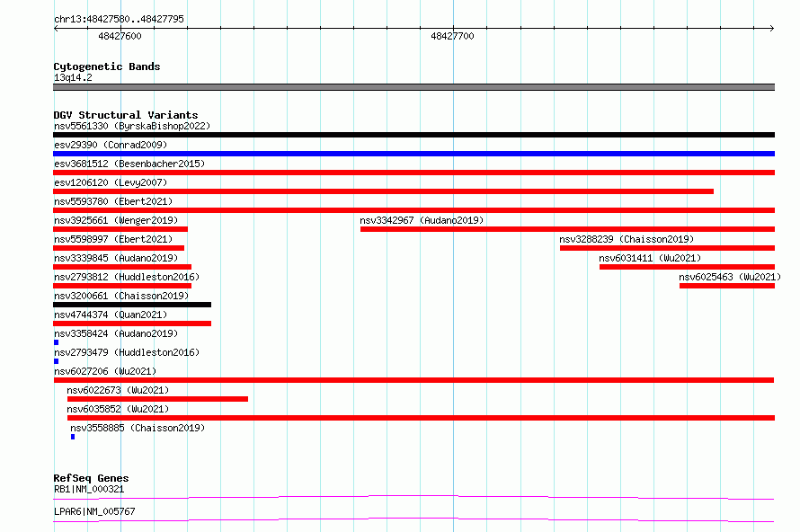
Task: Click the 48427600 ruler position
Action: (120, 36)
